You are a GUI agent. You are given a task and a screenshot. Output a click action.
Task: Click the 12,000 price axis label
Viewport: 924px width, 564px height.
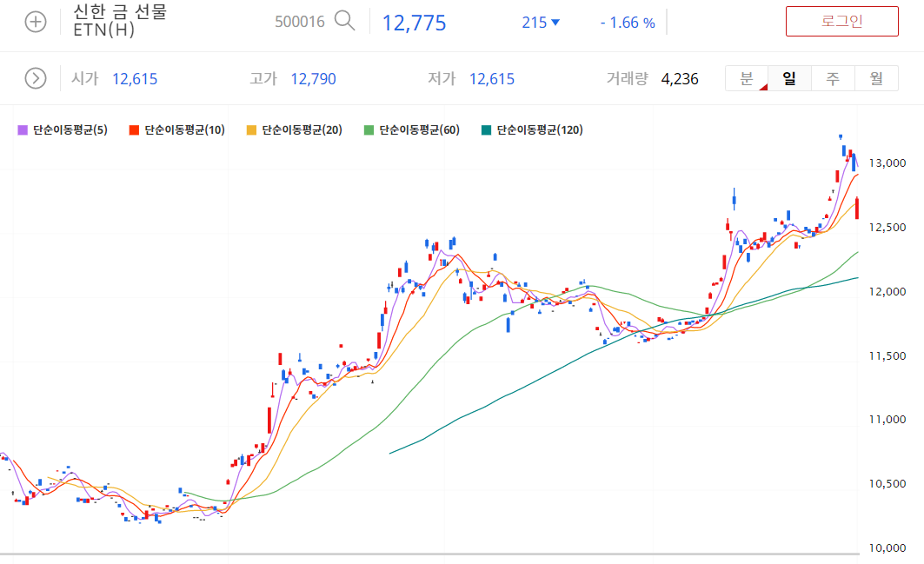(887, 292)
